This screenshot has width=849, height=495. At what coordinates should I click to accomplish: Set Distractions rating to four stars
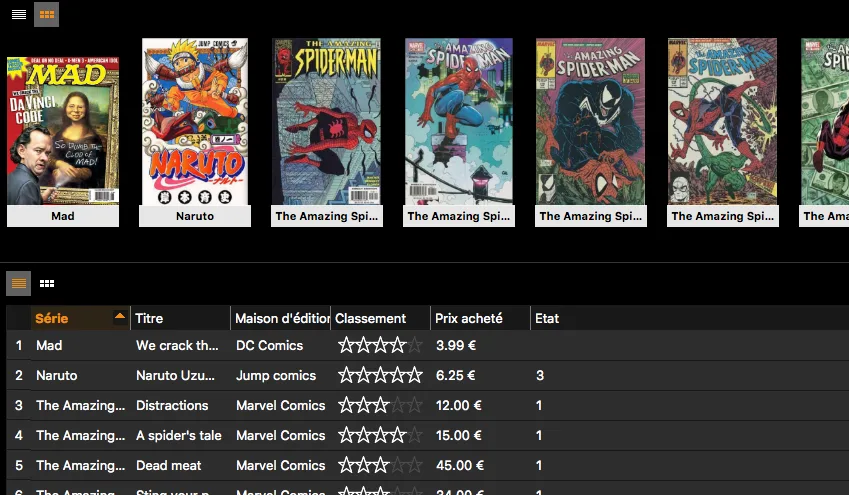398,406
